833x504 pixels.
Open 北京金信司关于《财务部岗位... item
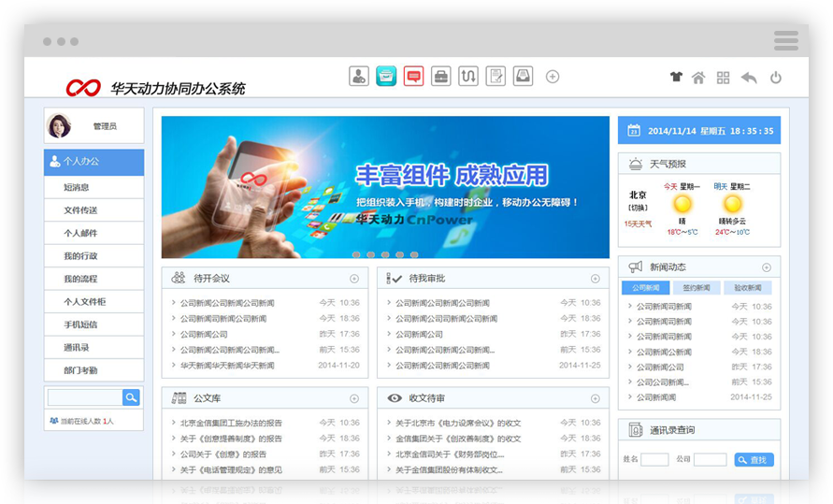450,454
